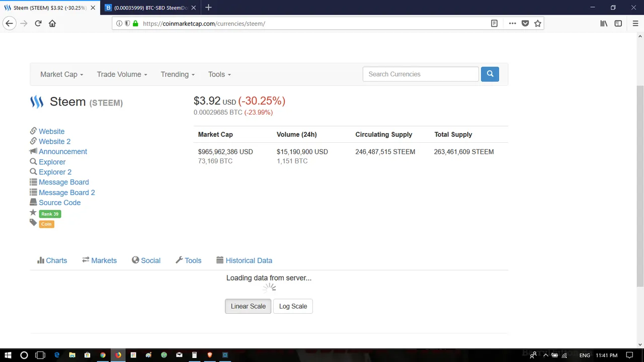
Task: Open tracking protection shield in address bar
Action: 127,23
